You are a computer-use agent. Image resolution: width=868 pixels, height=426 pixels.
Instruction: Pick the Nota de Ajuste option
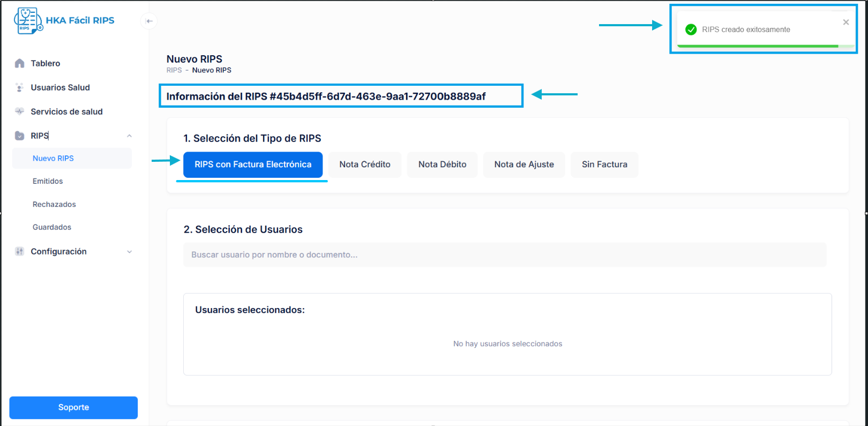pos(524,165)
